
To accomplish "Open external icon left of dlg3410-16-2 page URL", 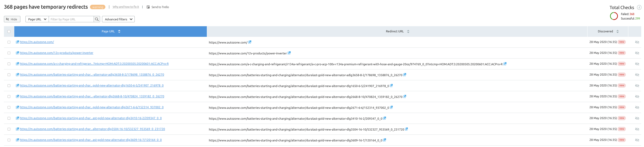I will (17, 118).
